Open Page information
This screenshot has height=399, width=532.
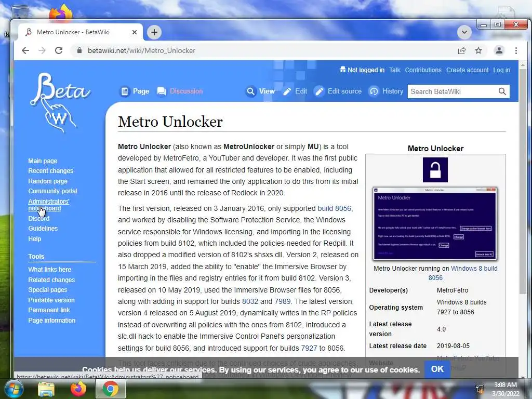click(51, 320)
